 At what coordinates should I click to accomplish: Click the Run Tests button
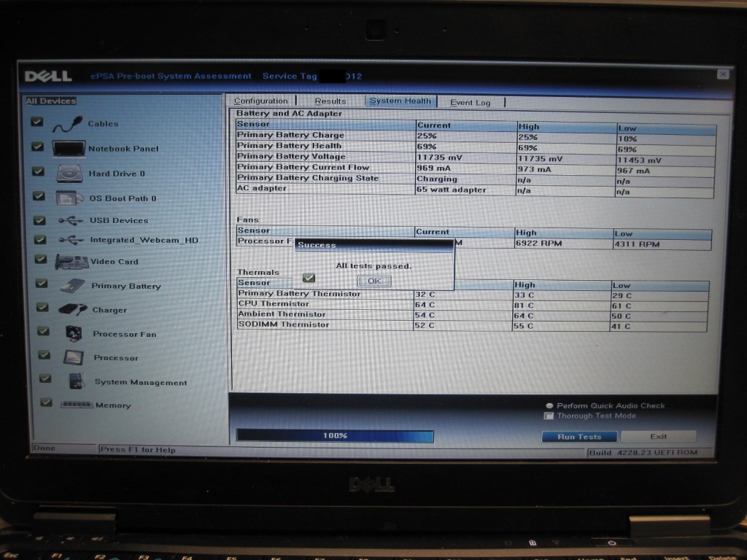pos(579,437)
